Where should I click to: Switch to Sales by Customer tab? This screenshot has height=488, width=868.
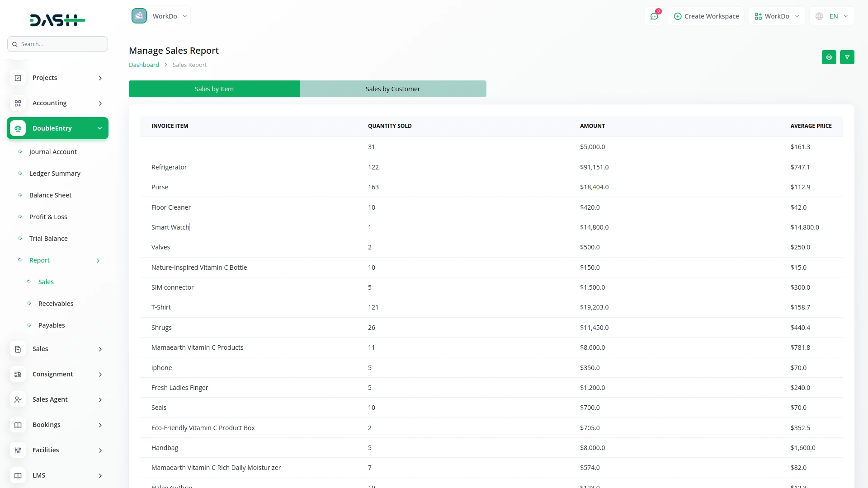pyautogui.click(x=392, y=89)
